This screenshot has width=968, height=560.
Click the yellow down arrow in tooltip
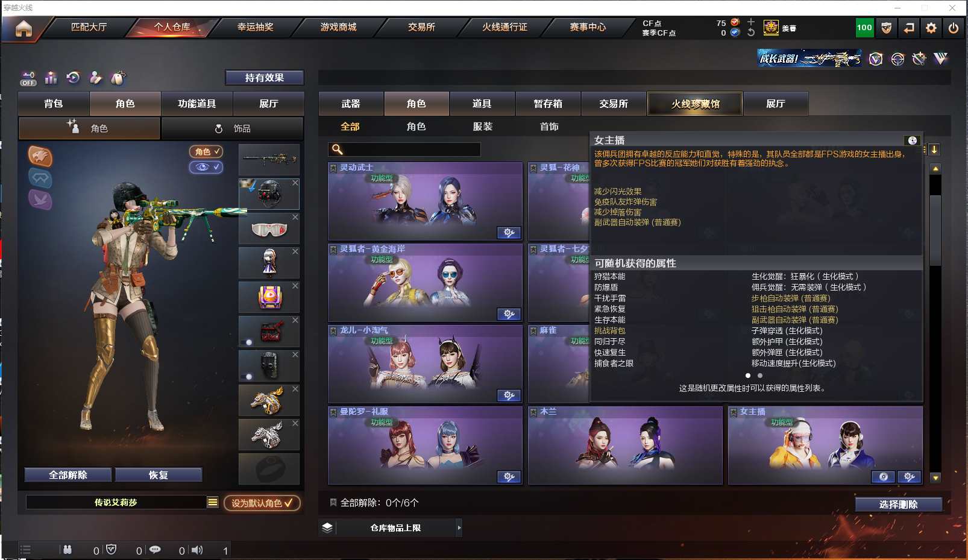tap(934, 149)
